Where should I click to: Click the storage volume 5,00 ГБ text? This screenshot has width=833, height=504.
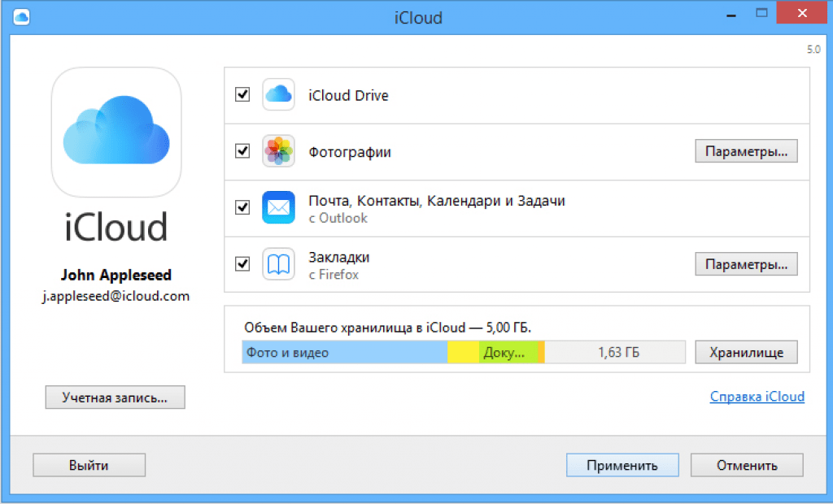point(387,328)
